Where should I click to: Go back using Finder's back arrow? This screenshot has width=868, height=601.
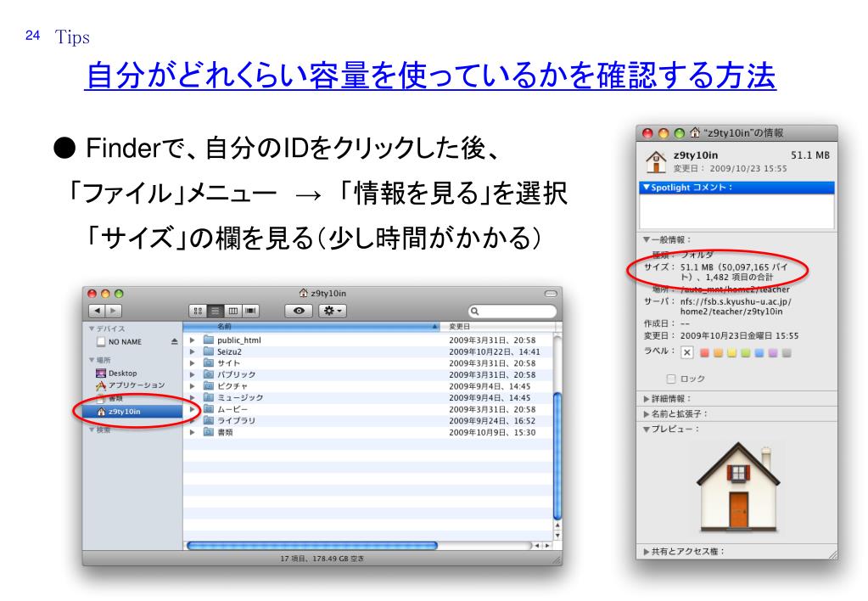pyautogui.click(x=98, y=312)
